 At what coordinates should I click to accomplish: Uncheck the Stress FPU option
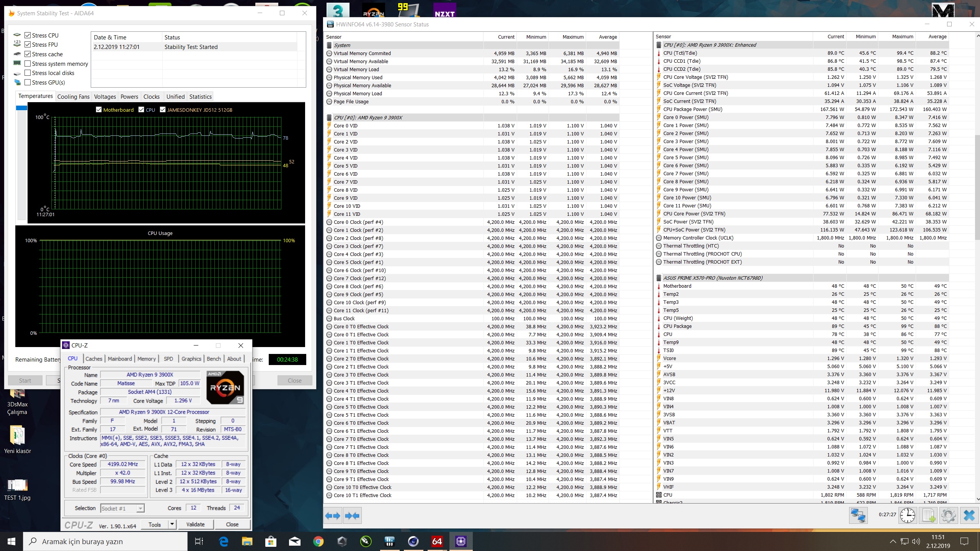(x=28, y=44)
